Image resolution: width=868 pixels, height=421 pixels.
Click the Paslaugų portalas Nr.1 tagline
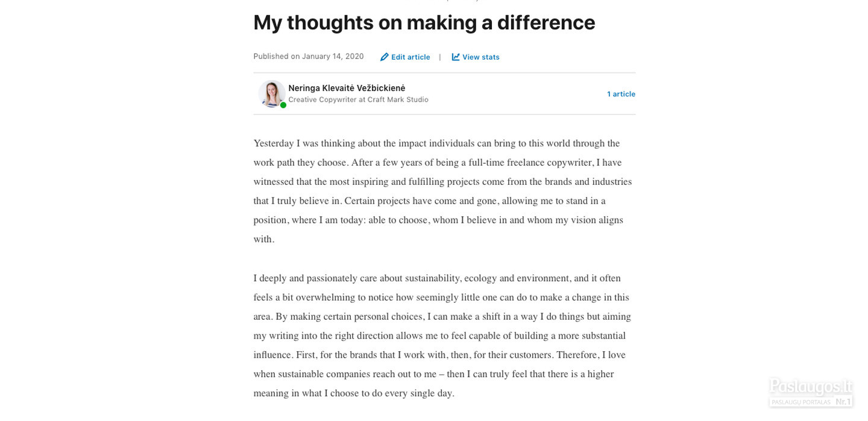(810, 402)
